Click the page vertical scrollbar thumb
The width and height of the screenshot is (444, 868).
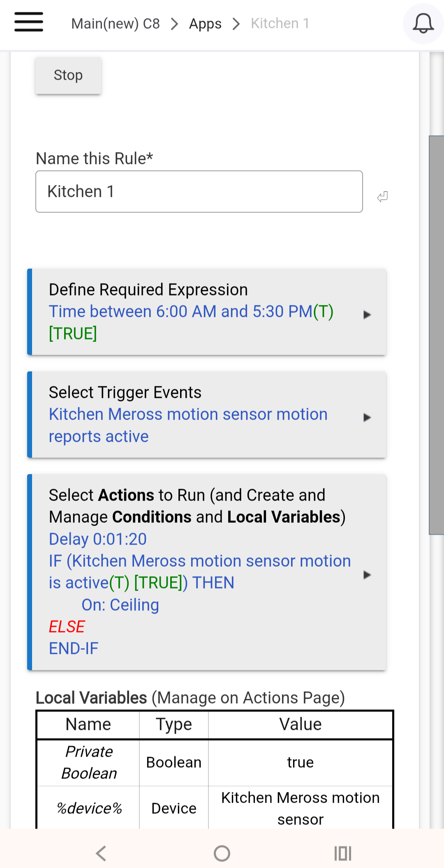click(436, 335)
